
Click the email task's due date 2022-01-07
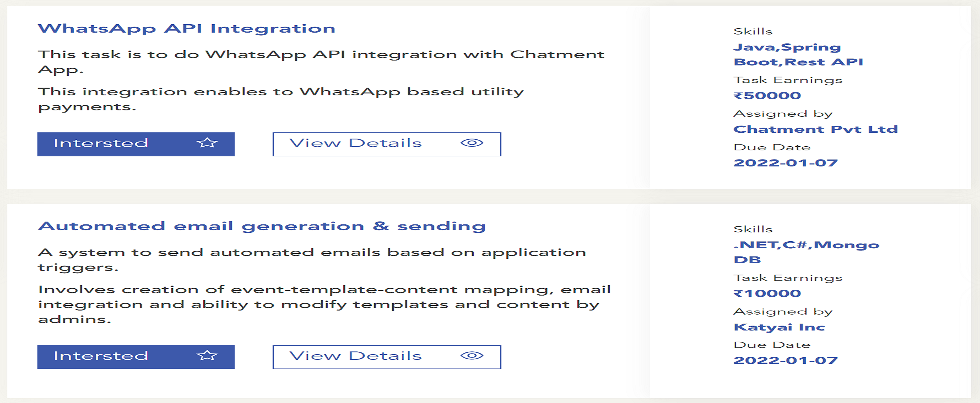785,360
